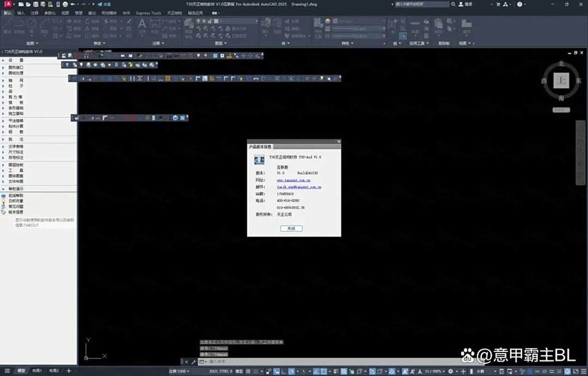
Task: Open the email link in version dialog
Action: (299, 187)
